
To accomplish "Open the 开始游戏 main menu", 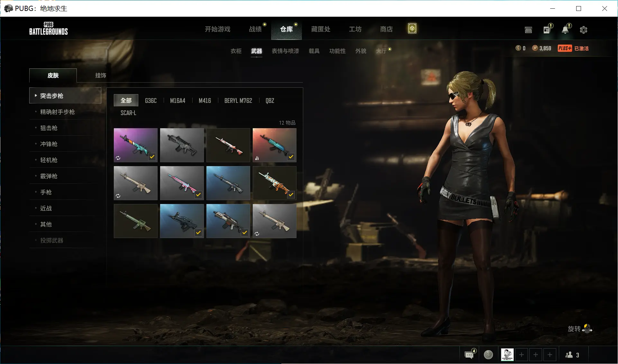I will coord(218,29).
